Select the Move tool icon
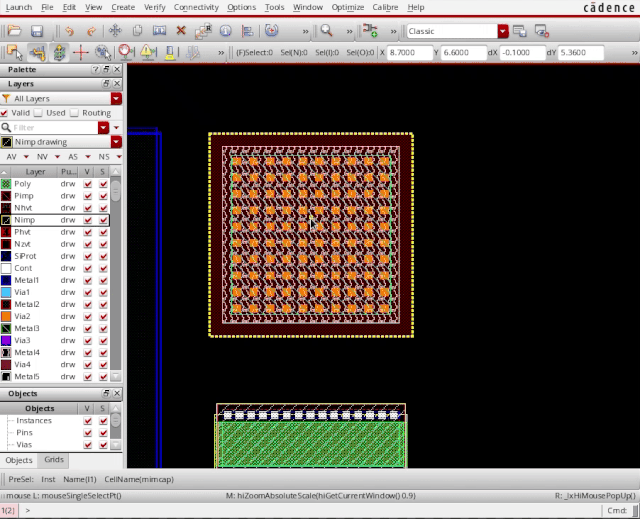This screenshot has height=519, width=640. pyautogui.click(x=114, y=31)
